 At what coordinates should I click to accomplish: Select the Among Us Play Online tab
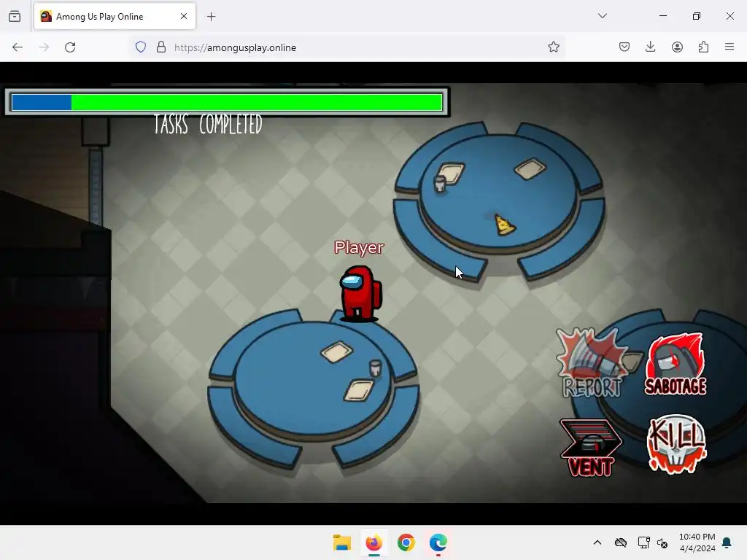pos(115,16)
